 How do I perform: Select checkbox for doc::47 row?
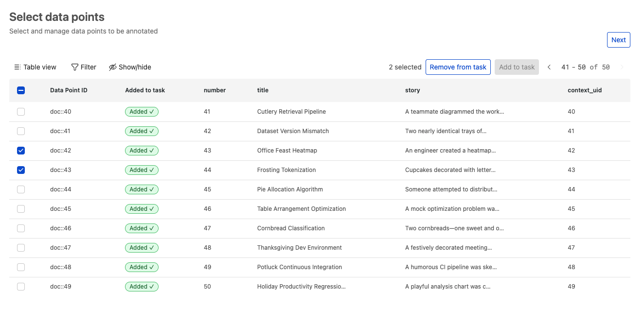click(x=21, y=248)
